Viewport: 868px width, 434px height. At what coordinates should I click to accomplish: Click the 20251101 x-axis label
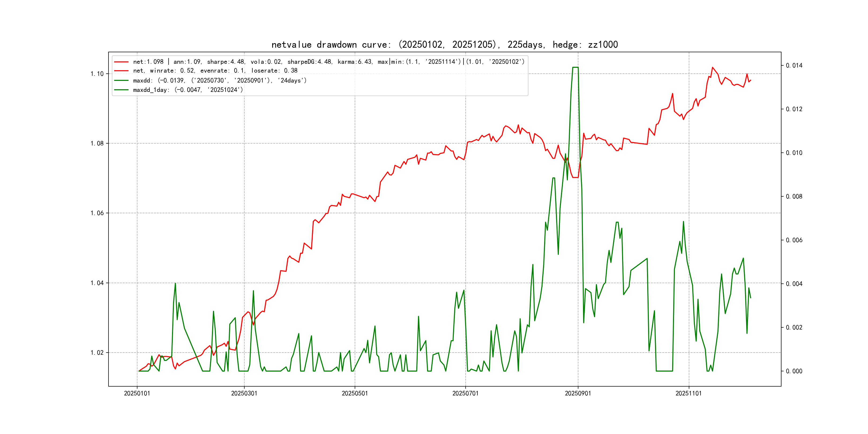(x=689, y=394)
